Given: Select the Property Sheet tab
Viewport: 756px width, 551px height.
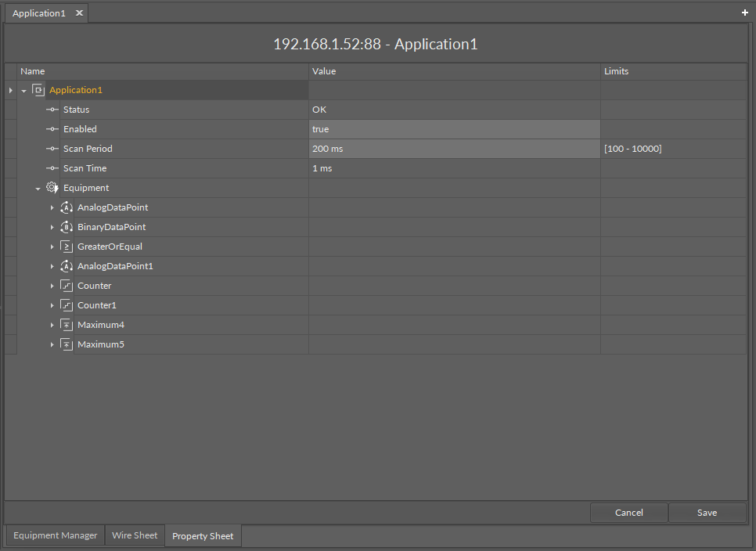Looking at the screenshot, I should click(203, 536).
